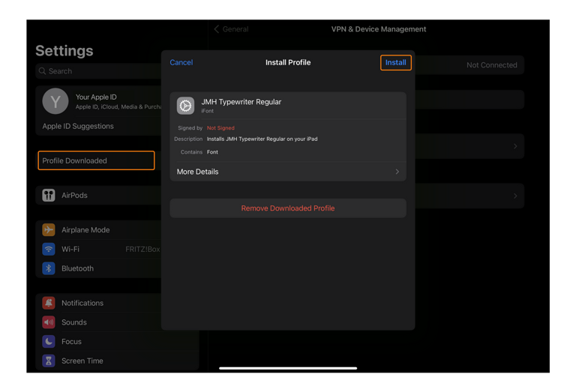This screenshot has height=392, width=576.
Task: Open Focus settings label
Action: 72,341
